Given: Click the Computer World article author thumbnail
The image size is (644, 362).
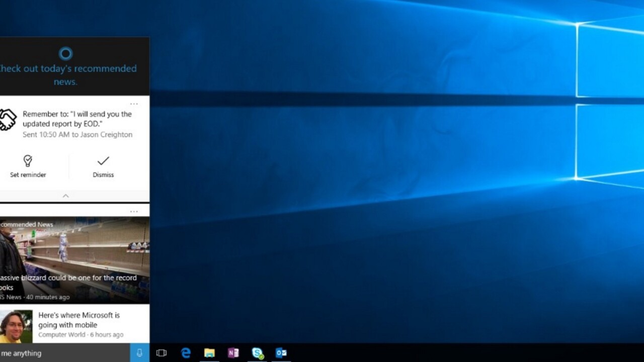Looking at the screenshot, I should tap(16, 326).
